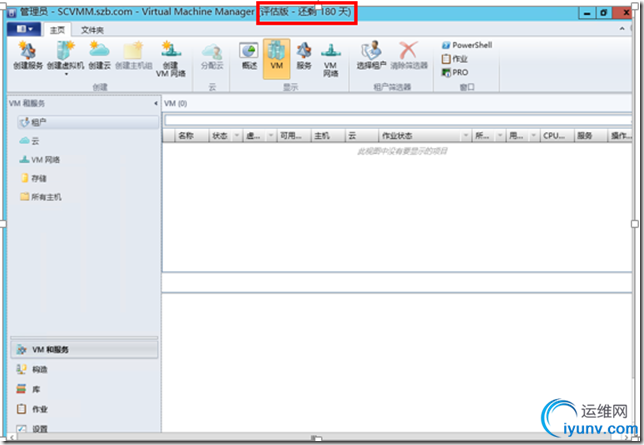Sort by the 云 column header
Screen dimensions: 644x445
click(x=361, y=136)
